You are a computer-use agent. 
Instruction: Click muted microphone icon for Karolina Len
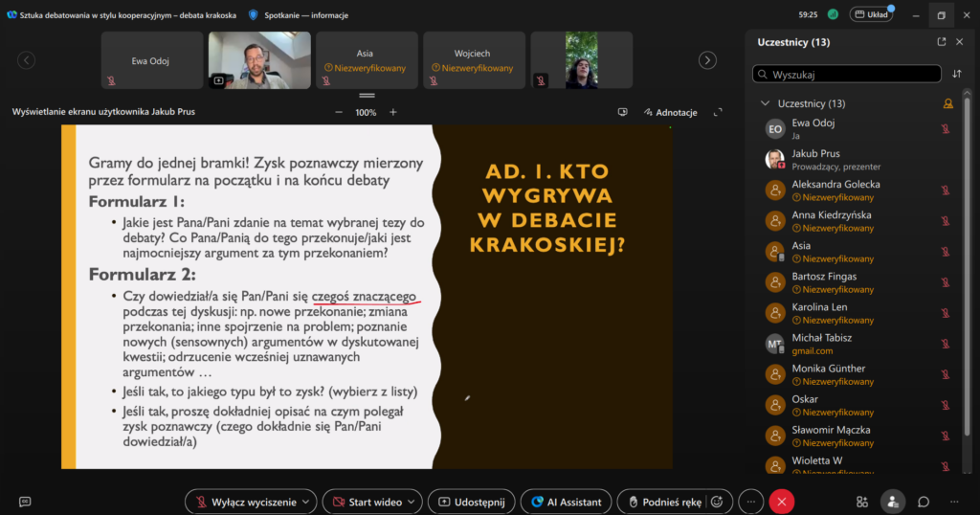946,312
